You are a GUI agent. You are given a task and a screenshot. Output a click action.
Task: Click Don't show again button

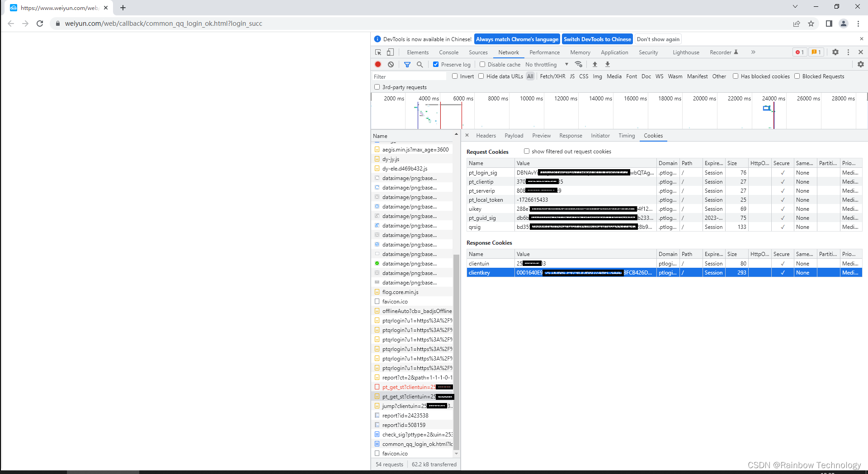[x=658, y=39]
